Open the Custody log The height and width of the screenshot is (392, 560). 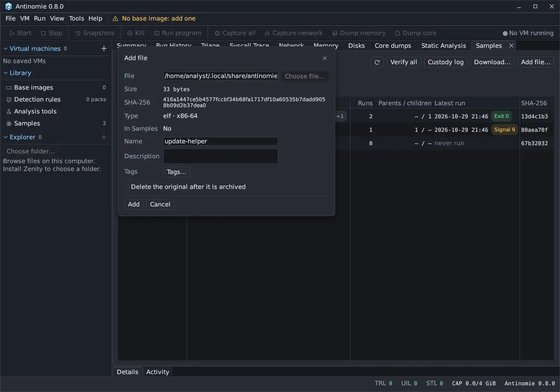pyautogui.click(x=446, y=62)
